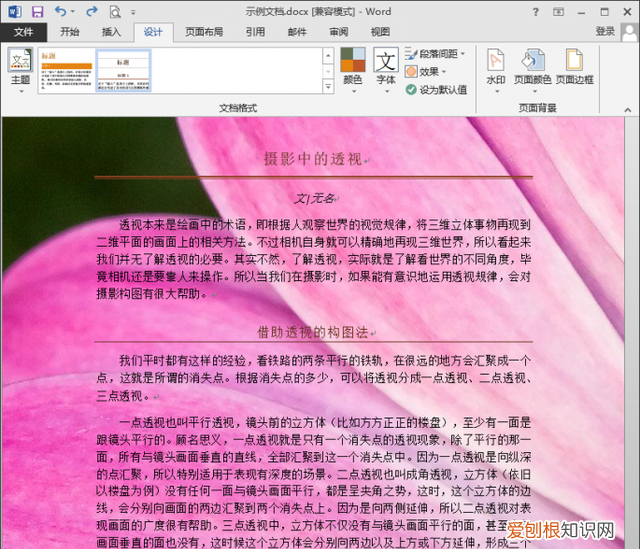Open the 主题 themes gallery
The width and height of the screenshot is (640, 549).
(x=20, y=71)
